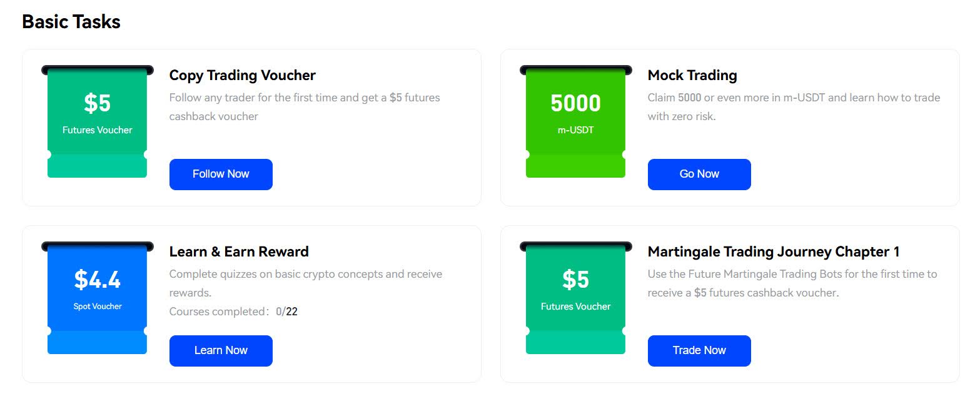
Task: Select the Mock Trading title
Action: [692, 75]
